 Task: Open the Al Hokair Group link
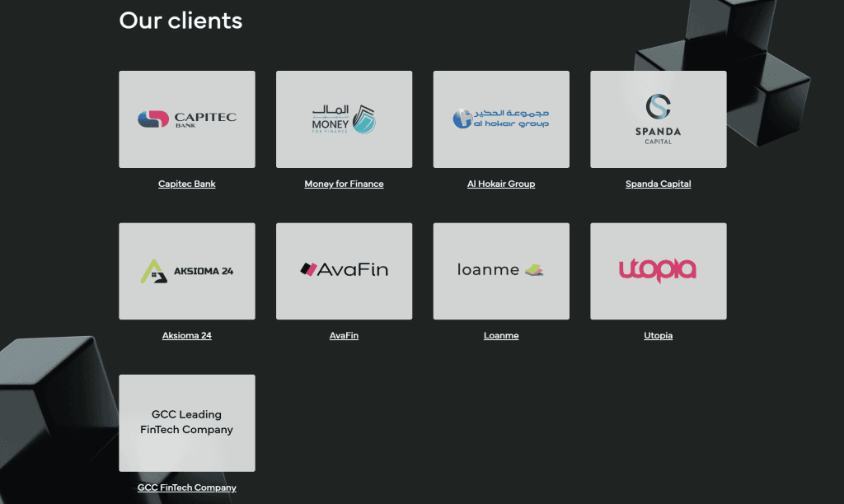[501, 184]
